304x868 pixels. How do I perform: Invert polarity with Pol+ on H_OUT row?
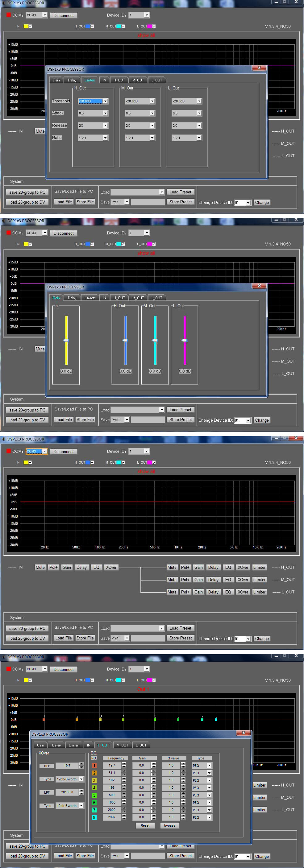pos(185,568)
